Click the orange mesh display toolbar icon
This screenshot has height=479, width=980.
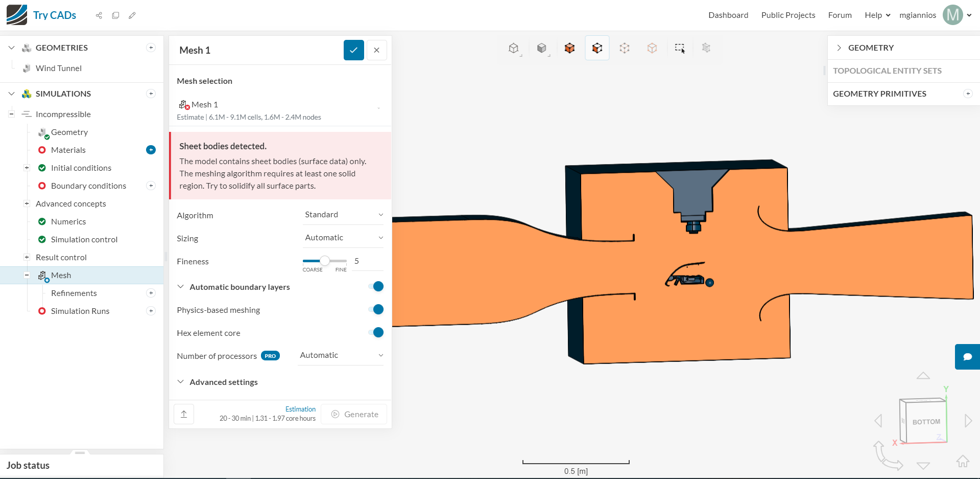click(569, 48)
